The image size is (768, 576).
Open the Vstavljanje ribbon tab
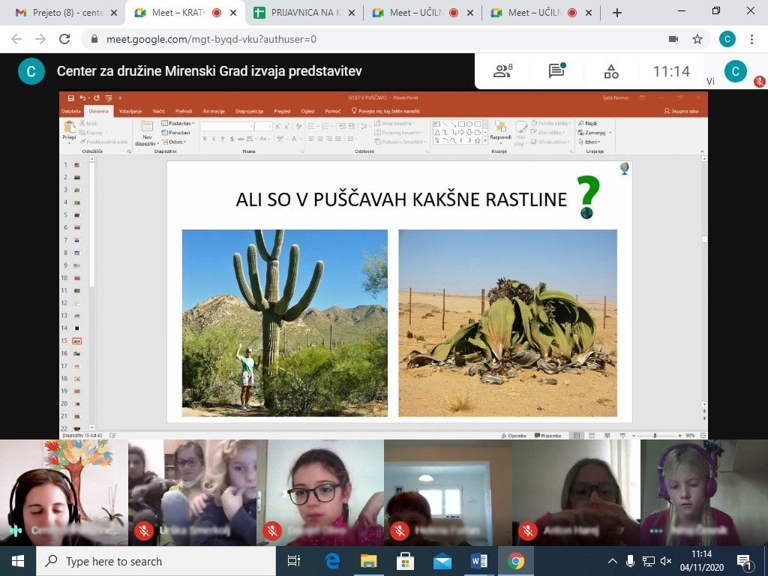pyautogui.click(x=130, y=111)
